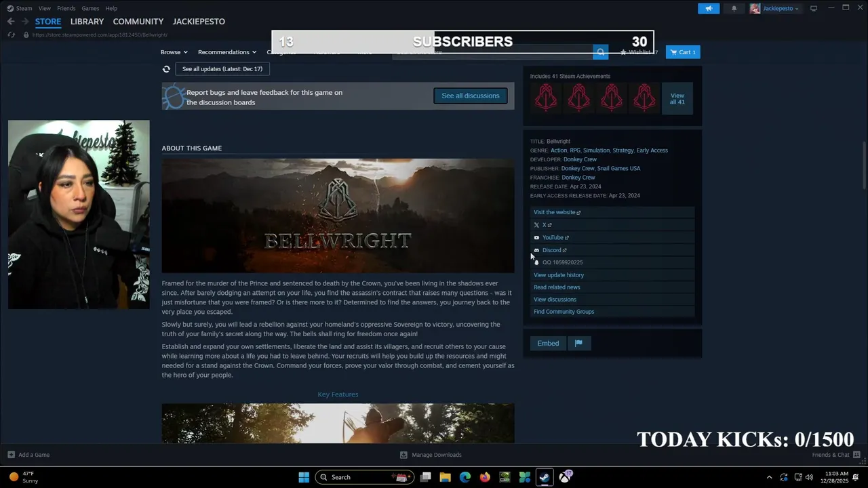The height and width of the screenshot is (488, 868).
Task: Open the Strategy genre link
Action: [623, 150]
